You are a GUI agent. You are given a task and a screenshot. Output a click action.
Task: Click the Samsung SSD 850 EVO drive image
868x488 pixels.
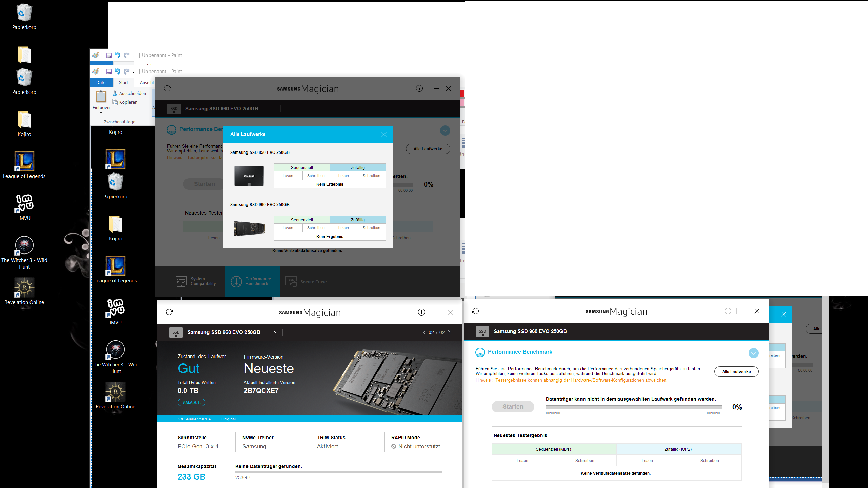(x=249, y=176)
